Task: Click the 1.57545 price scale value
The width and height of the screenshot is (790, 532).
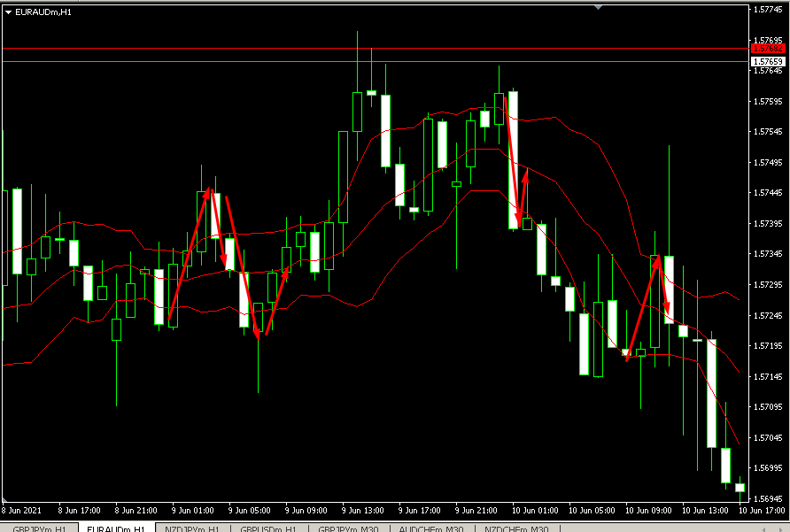Action: click(x=769, y=132)
